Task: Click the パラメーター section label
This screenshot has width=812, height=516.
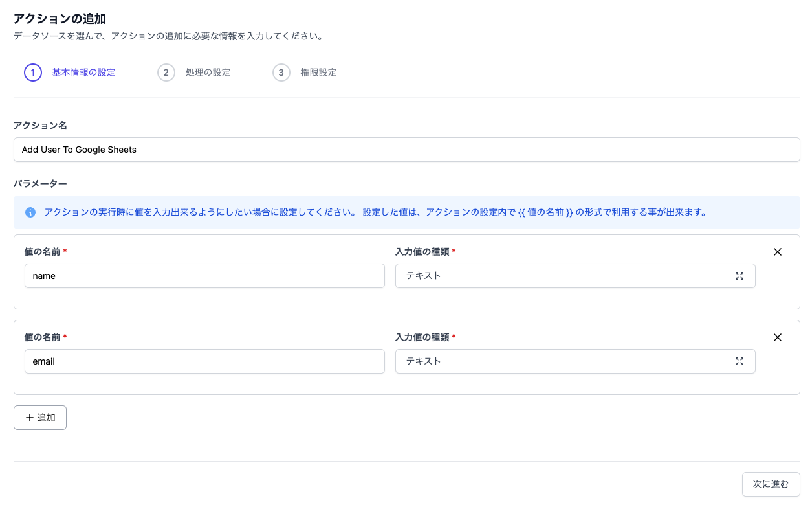Action: click(x=40, y=184)
